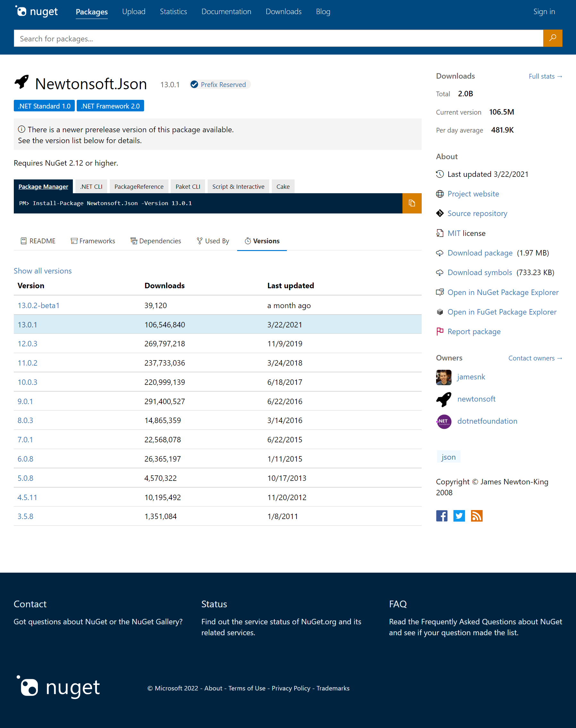Open version 4.5.11
576x728 pixels.
pyautogui.click(x=27, y=497)
